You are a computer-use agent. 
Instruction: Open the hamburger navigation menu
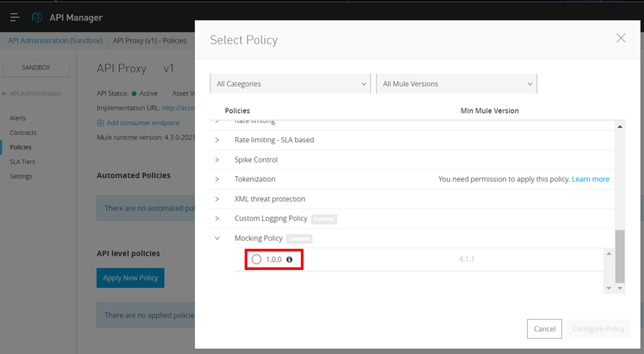(x=15, y=17)
